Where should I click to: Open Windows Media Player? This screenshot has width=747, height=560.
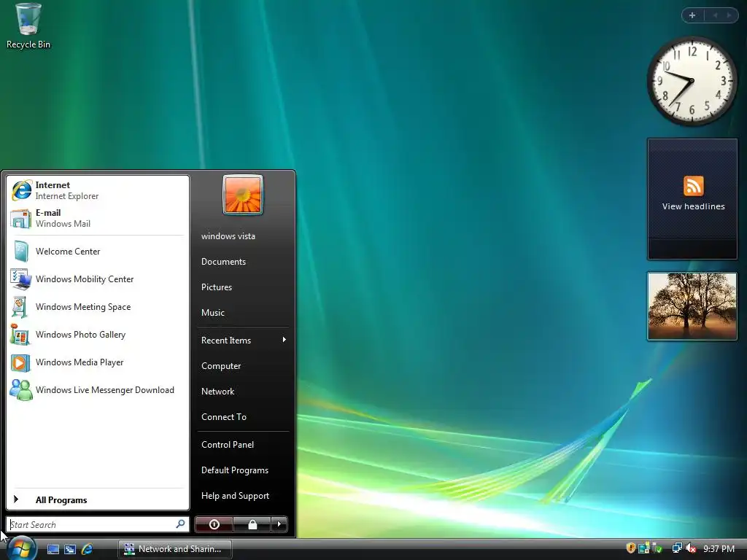click(98, 362)
